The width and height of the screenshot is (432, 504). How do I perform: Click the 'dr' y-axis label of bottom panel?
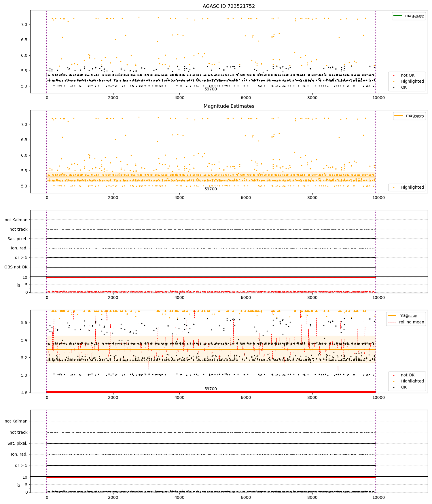(19, 485)
